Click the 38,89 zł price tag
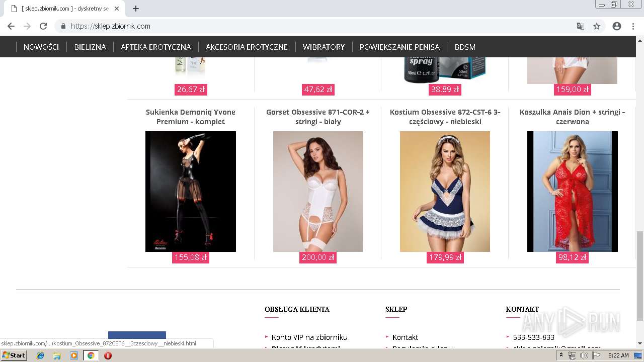The image size is (644, 362). [445, 89]
